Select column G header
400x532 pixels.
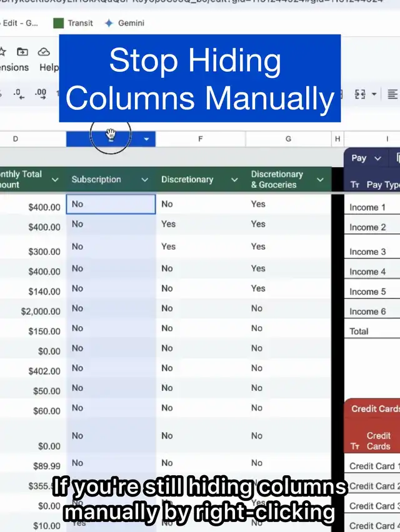(288, 139)
